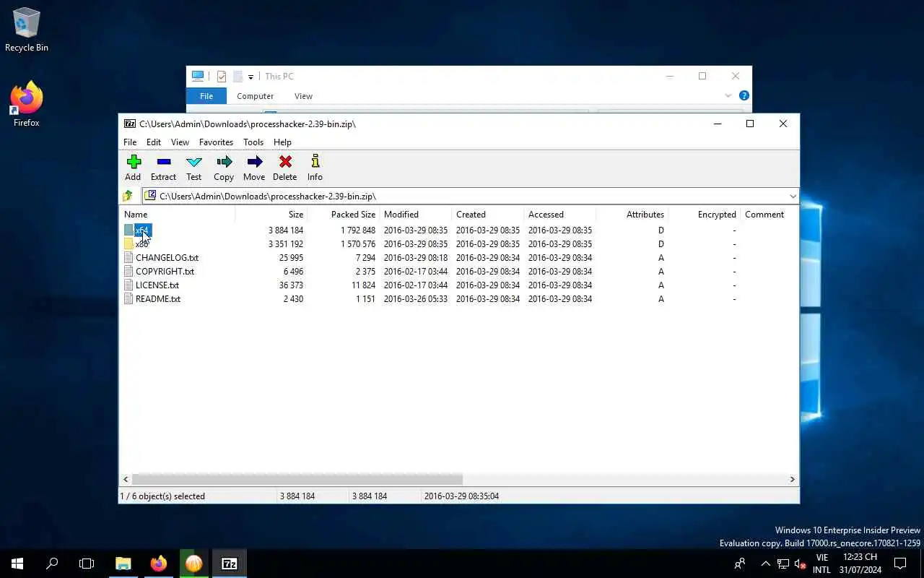Expand address path dropdown arrow
Screen dimensions: 924x578
point(793,196)
